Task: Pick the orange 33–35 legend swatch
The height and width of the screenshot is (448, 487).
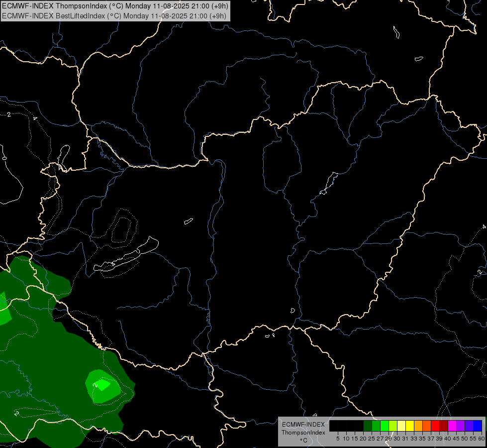Action: click(418, 426)
